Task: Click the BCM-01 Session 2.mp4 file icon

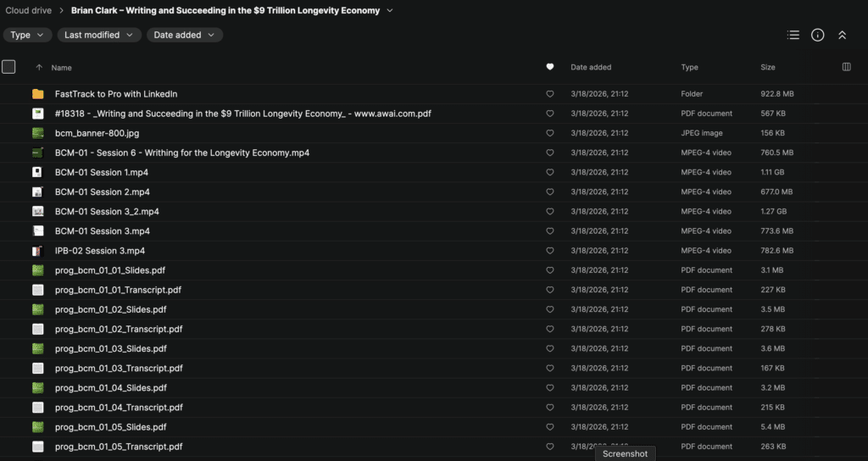Action: click(x=37, y=192)
